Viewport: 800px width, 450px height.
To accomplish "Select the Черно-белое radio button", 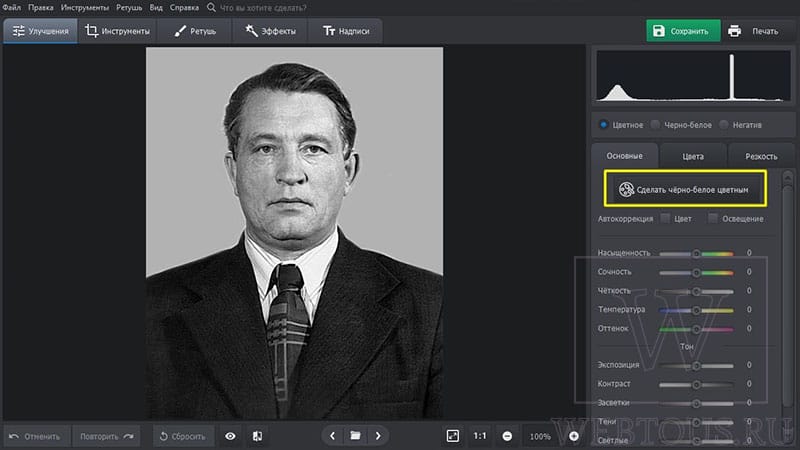I will tap(655, 124).
